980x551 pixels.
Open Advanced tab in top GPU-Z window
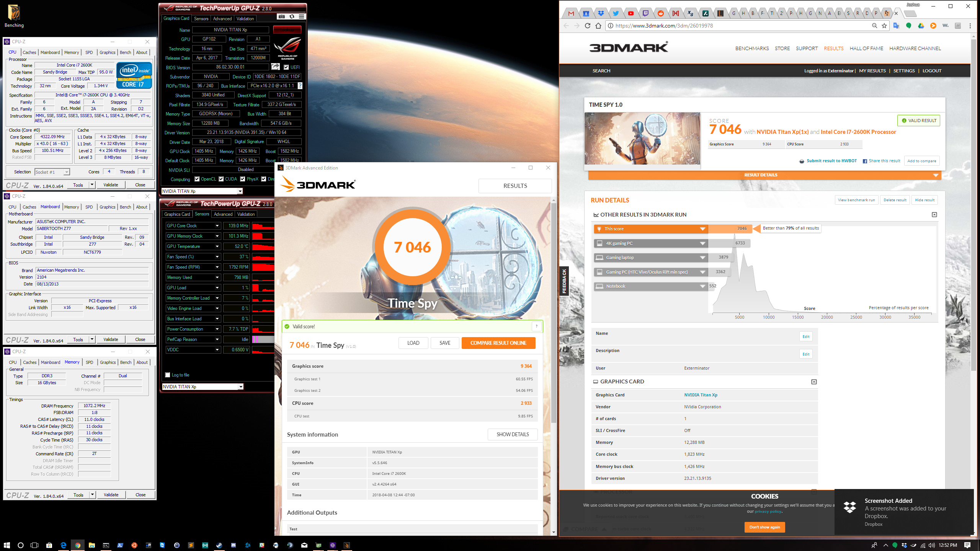222,18
